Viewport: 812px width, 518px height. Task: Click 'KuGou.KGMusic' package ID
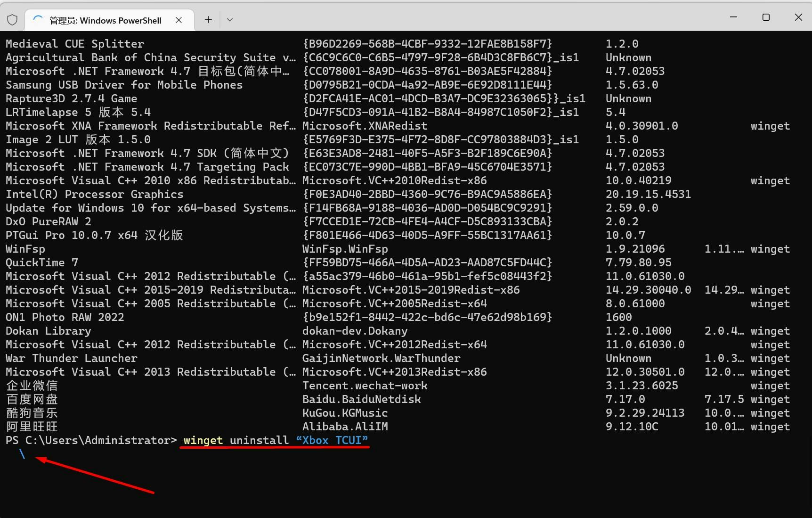coord(345,413)
